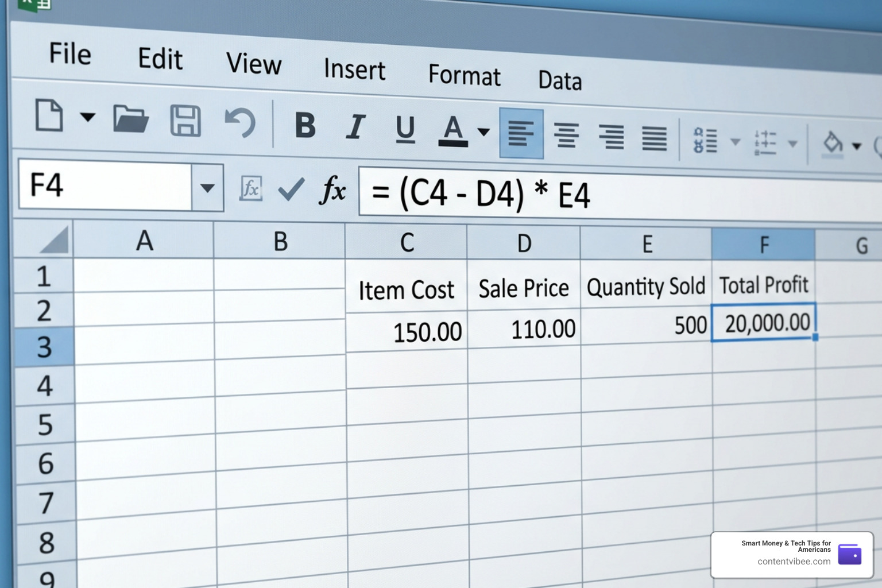The height and width of the screenshot is (588, 882).
Task: Select Align Left
Action: point(521,133)
